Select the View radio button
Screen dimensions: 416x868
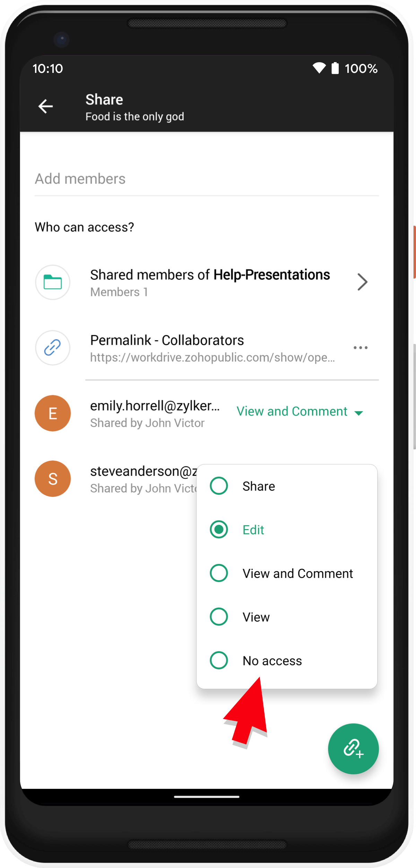point(219,617)
